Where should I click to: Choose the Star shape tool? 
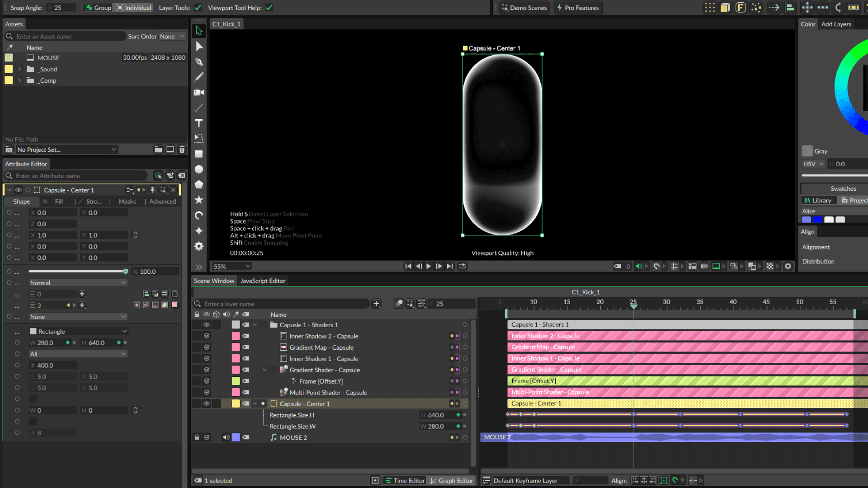[x=199, y=200]
